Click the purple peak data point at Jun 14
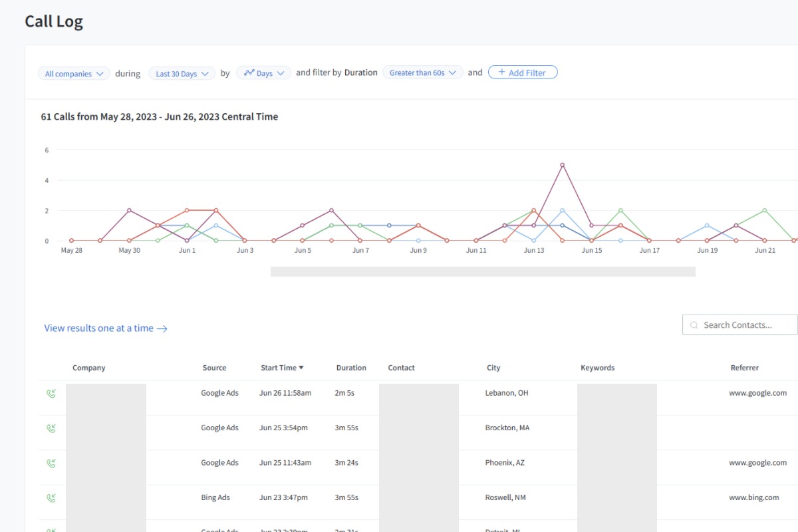 click(x=563, y=165)
